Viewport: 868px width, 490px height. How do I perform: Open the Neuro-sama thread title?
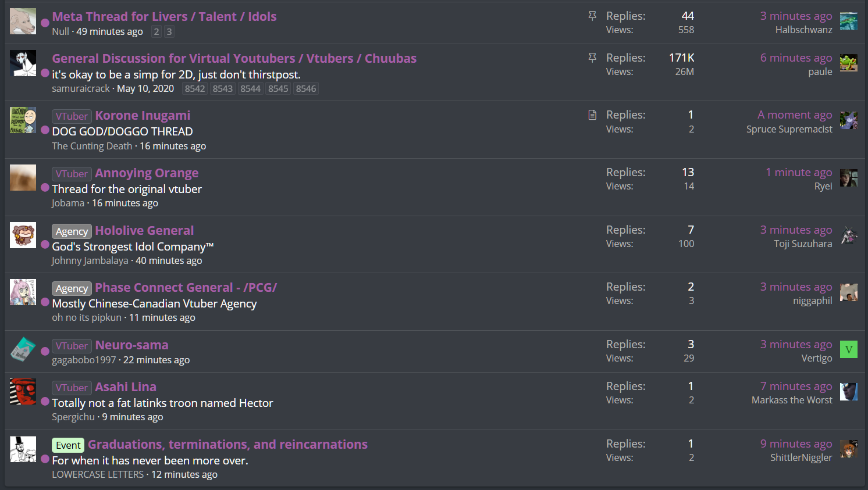(x=131, y=345)
